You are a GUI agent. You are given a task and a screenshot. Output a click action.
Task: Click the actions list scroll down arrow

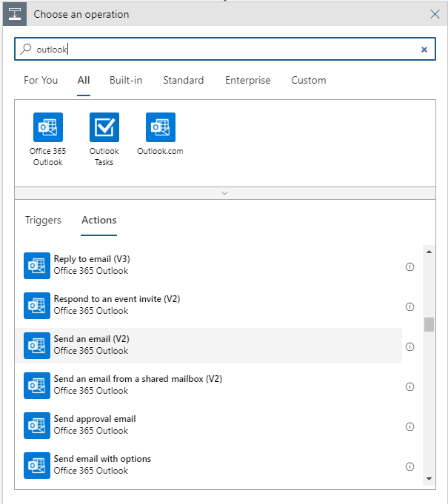[429, 479]
